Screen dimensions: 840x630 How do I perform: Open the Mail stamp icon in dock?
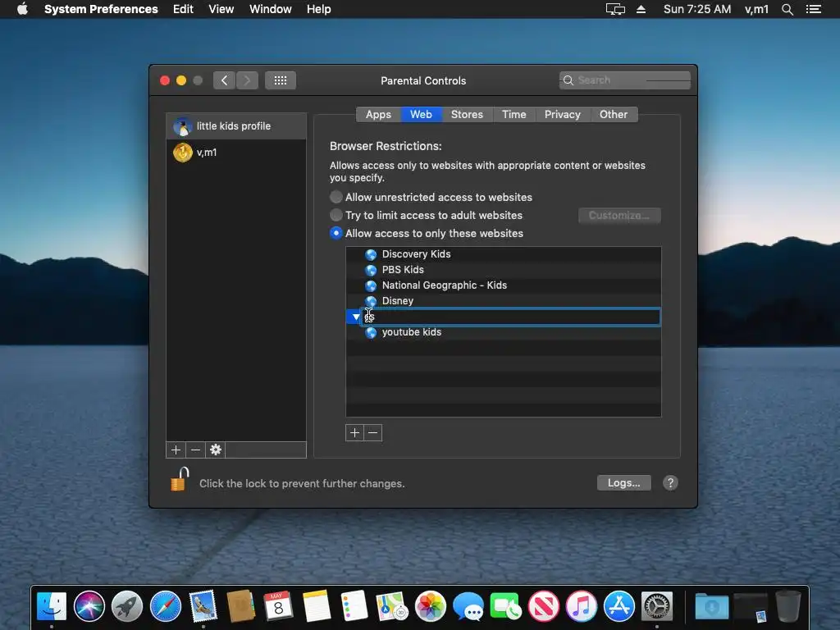point(203,606)
